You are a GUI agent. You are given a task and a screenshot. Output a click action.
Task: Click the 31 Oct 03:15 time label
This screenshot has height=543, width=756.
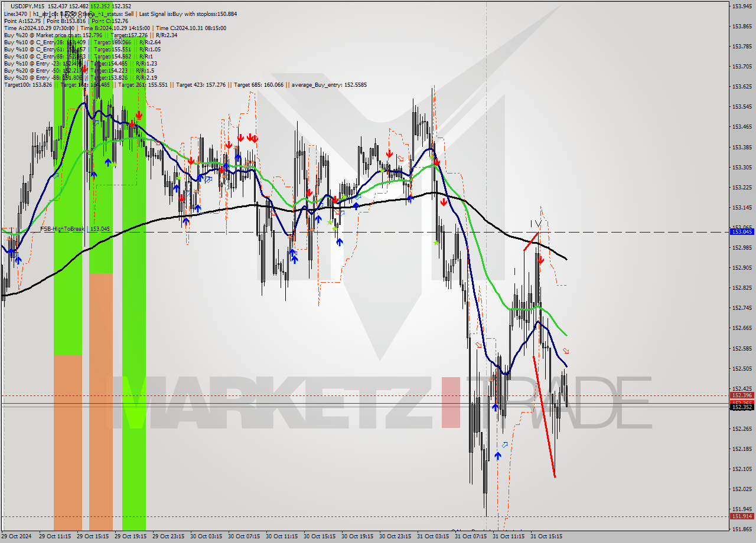tap(433, 537)
